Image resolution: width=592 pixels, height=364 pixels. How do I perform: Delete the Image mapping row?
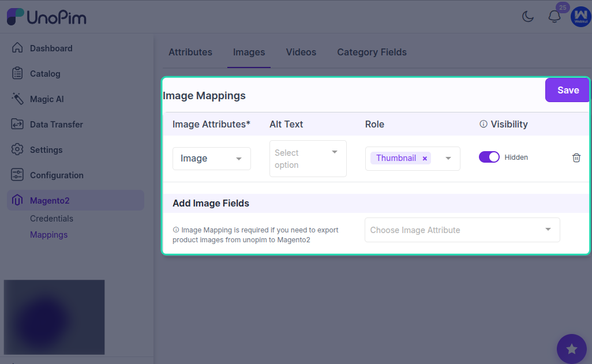576,158
